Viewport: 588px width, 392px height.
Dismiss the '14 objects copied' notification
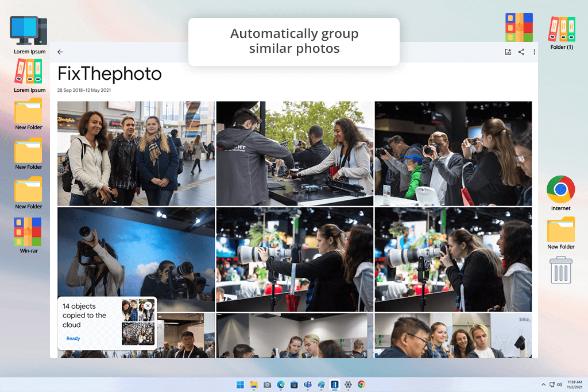[x=148, y=306]
